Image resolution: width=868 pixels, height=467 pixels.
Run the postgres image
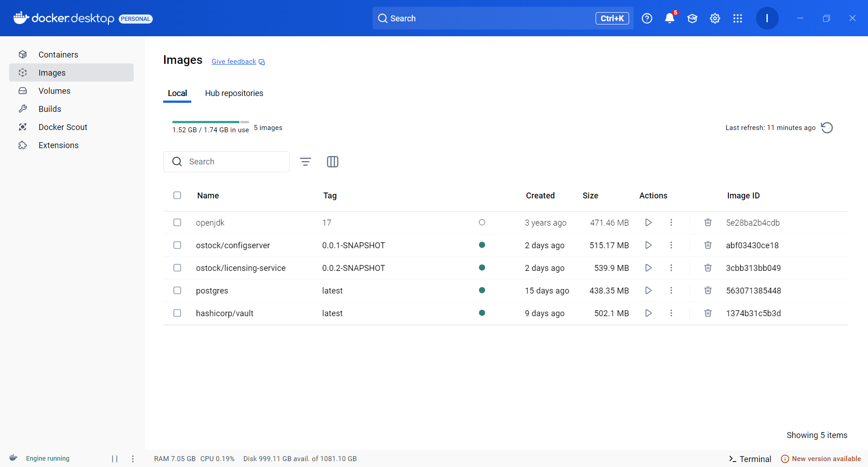click(x=649, y=290)
